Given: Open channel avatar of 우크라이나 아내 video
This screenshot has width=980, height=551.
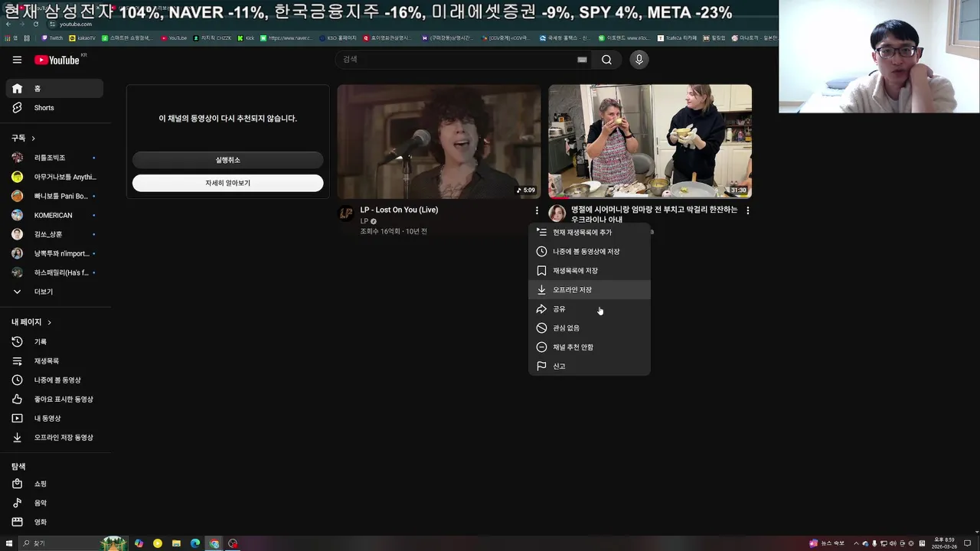Looking at the screenshot, I should click(x=557, y=214).
